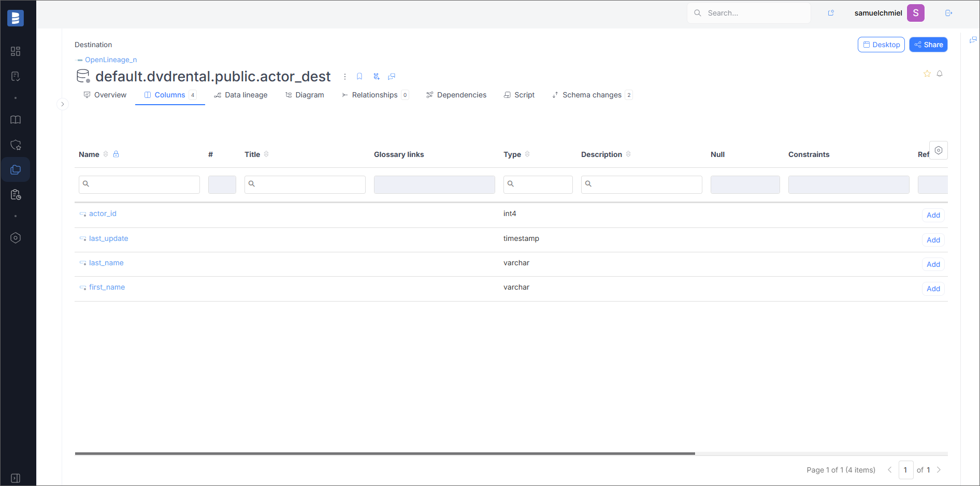Open the first_name column link
The image size is (980, 486).
[x=107, y=287]
